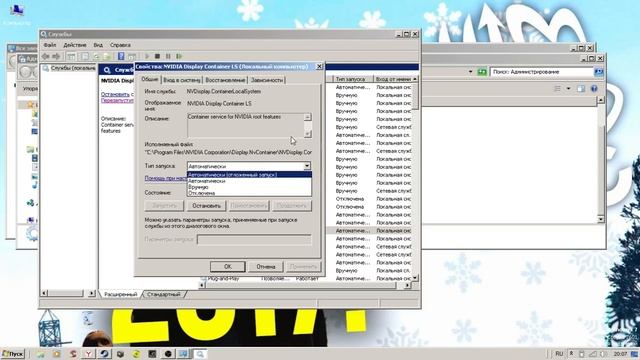The height and width of the screenshot is (360, 640).
Task: Stop the service with the toolbar square icon
Action: (158, 56)
